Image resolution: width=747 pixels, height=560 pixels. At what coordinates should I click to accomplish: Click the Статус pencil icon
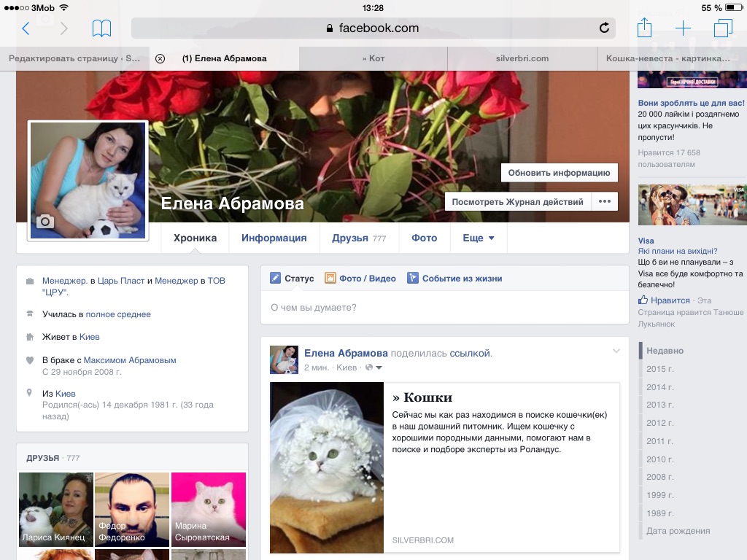coord(275,278)
